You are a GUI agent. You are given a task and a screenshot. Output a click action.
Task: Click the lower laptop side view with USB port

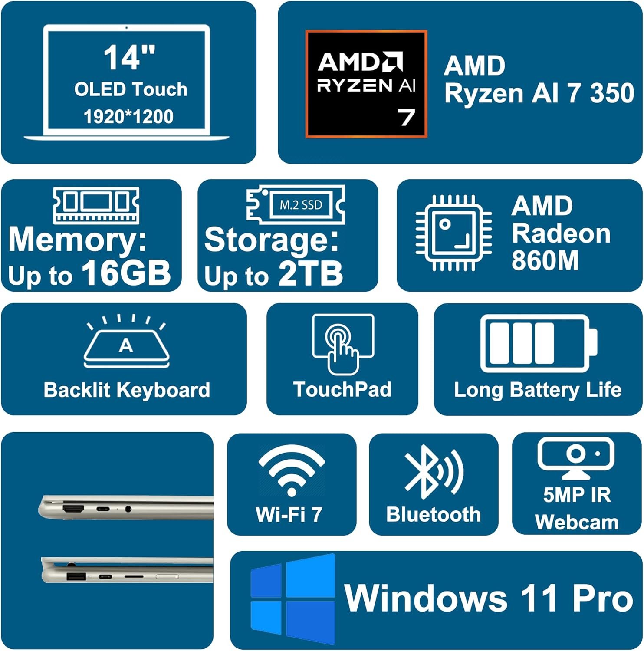click(127, 571)
